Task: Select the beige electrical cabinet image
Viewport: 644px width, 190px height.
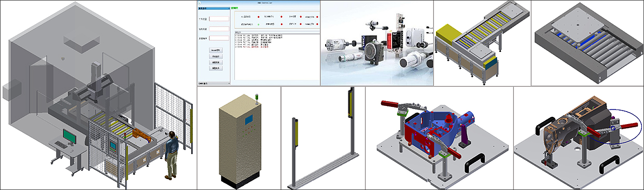Action: [239, 138]
